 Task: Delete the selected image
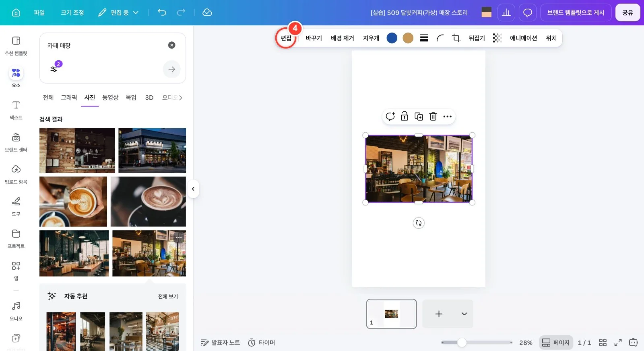[433, 117]
